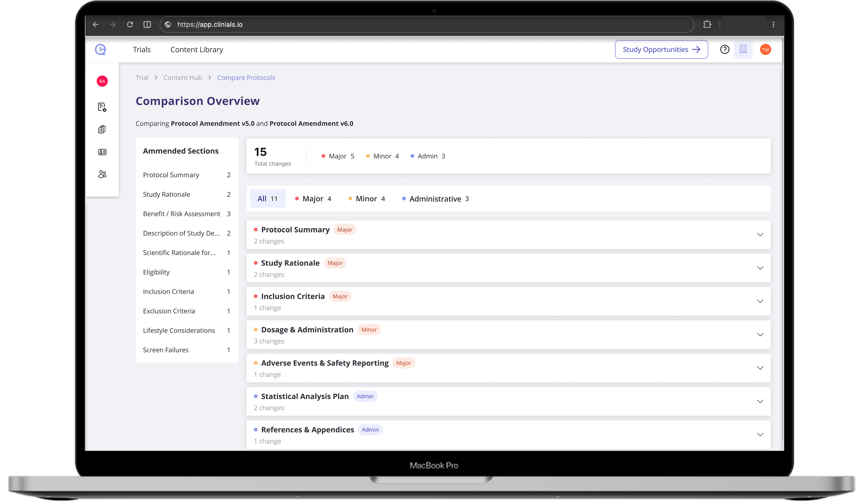Click the "Ammended Sections" heading
Viewport: 863px width, 504px height.
click(181, 151)
